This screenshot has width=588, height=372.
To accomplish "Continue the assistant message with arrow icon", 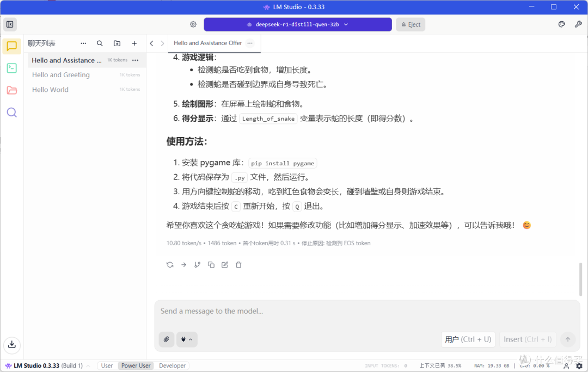I will pos(184,265).
